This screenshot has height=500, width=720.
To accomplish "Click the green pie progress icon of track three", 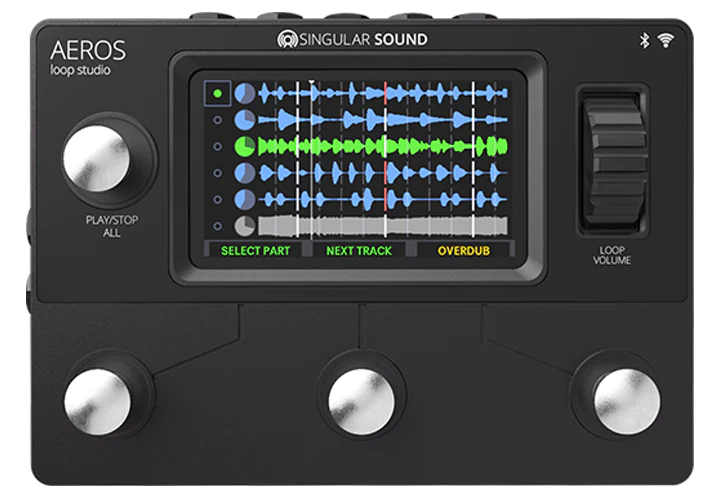I will point(245,146).
